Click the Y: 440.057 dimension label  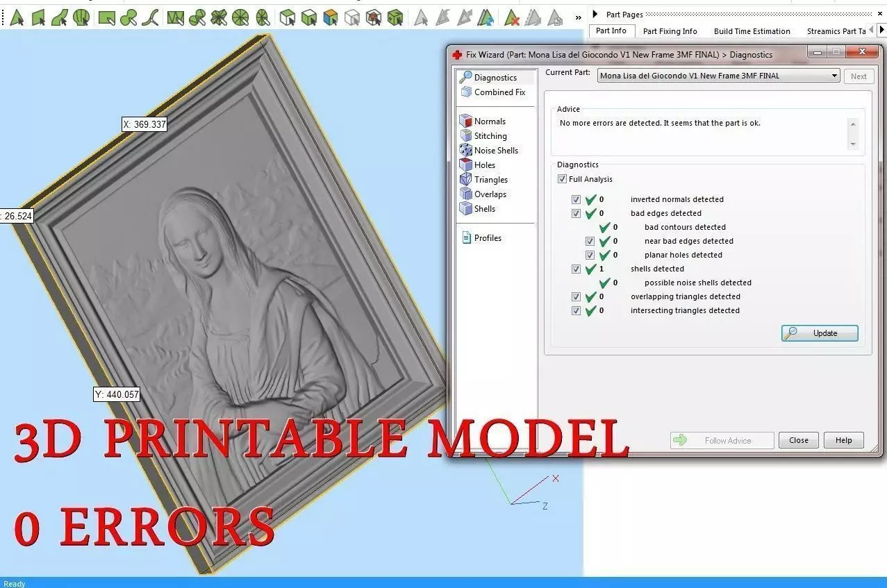click(x=117, y=394)
